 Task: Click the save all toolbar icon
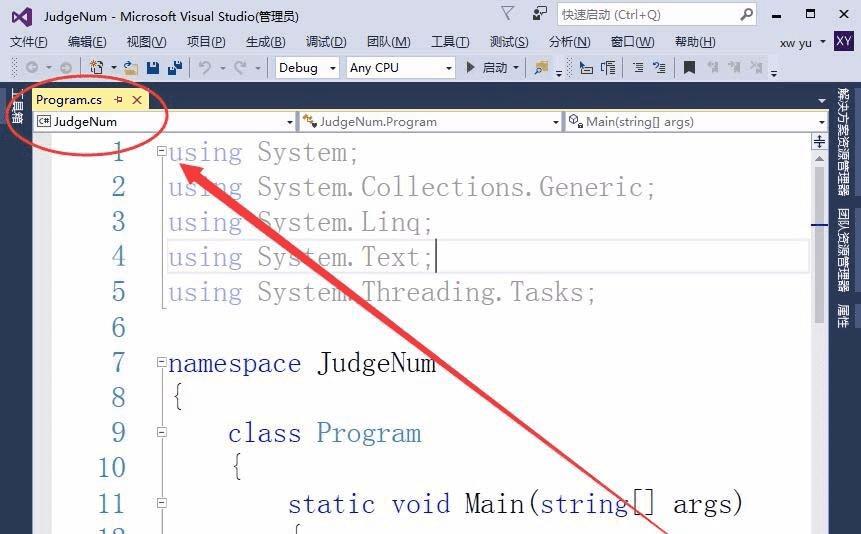tap(175, 68)
